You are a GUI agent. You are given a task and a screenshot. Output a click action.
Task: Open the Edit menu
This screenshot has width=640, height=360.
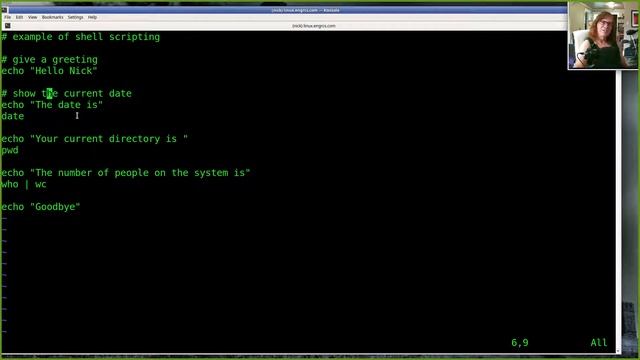pyautogui.click(x=19, y=17)
